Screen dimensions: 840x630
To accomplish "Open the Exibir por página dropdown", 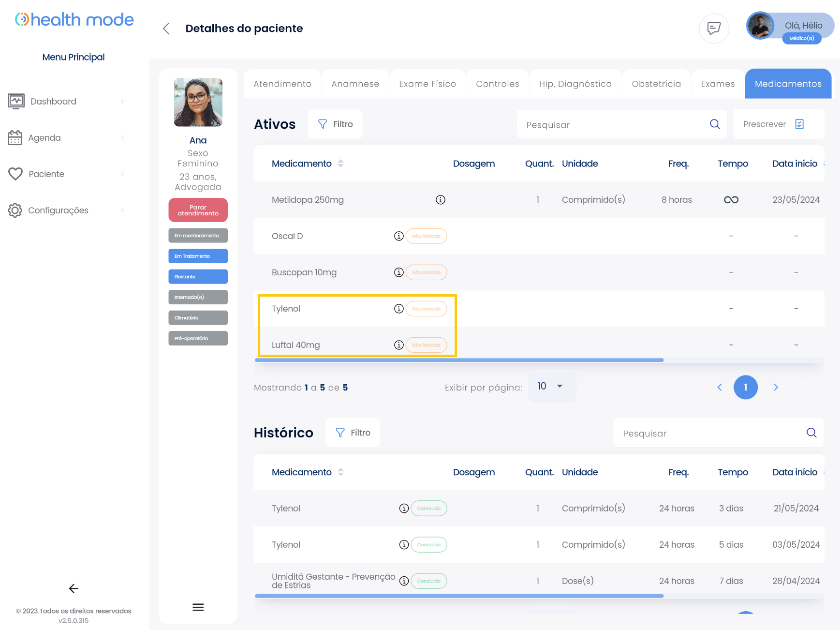I will pos(552,387).
